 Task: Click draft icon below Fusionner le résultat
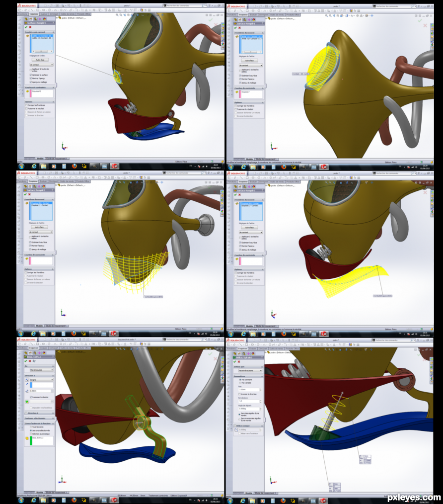tap(27, 402)
